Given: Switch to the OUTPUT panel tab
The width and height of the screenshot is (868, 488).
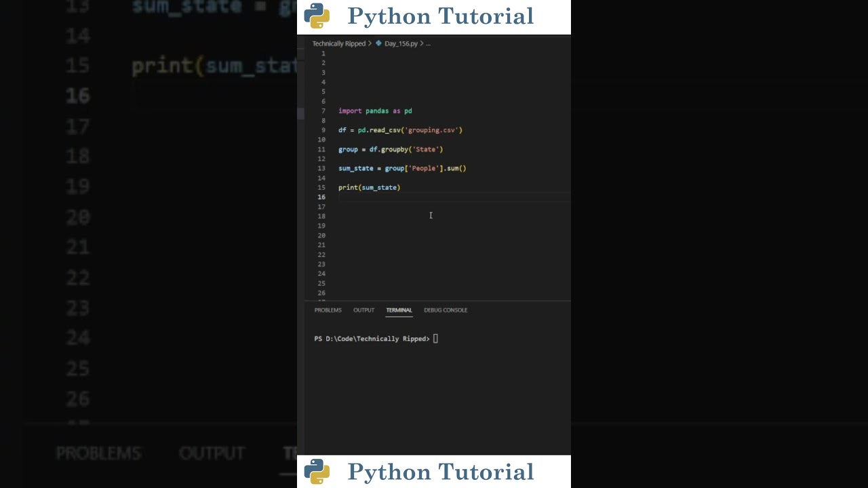Looking at the screenshot, I should coord(363,310).
